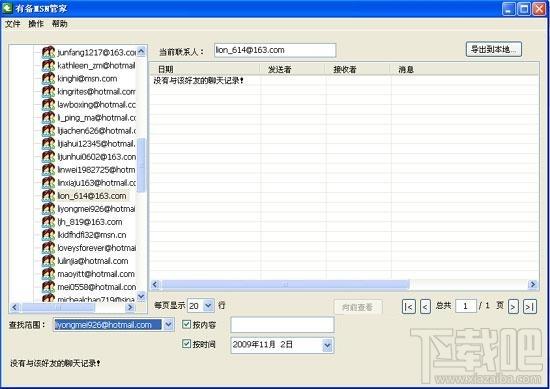Open the 操作 menu

pos(36,24)
